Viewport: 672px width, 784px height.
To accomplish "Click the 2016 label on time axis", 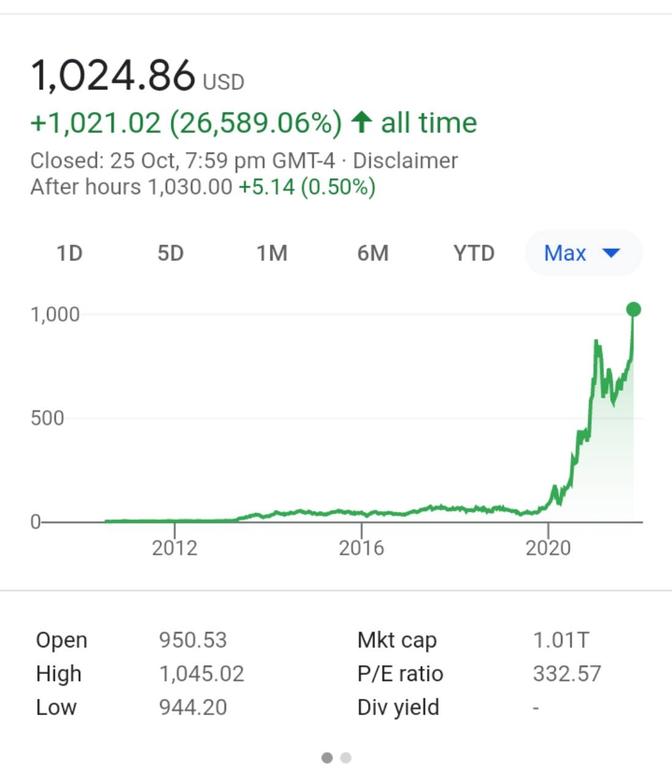I will click(x=361, y=548).
